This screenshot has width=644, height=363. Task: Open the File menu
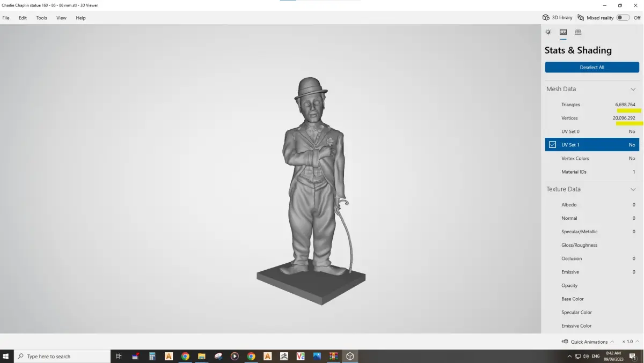[x=6, y=18]
